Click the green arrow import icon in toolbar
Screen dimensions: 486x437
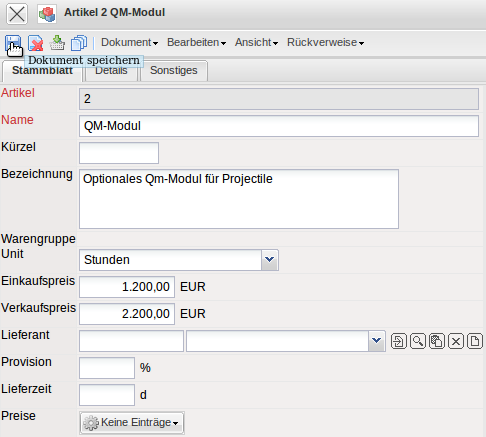point(57,43)
